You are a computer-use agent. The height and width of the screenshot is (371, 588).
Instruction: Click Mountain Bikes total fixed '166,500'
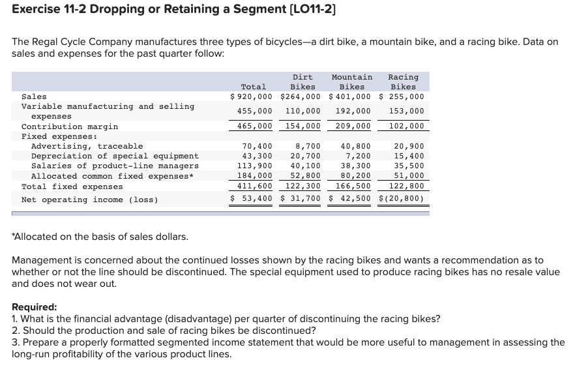(353, 186)
